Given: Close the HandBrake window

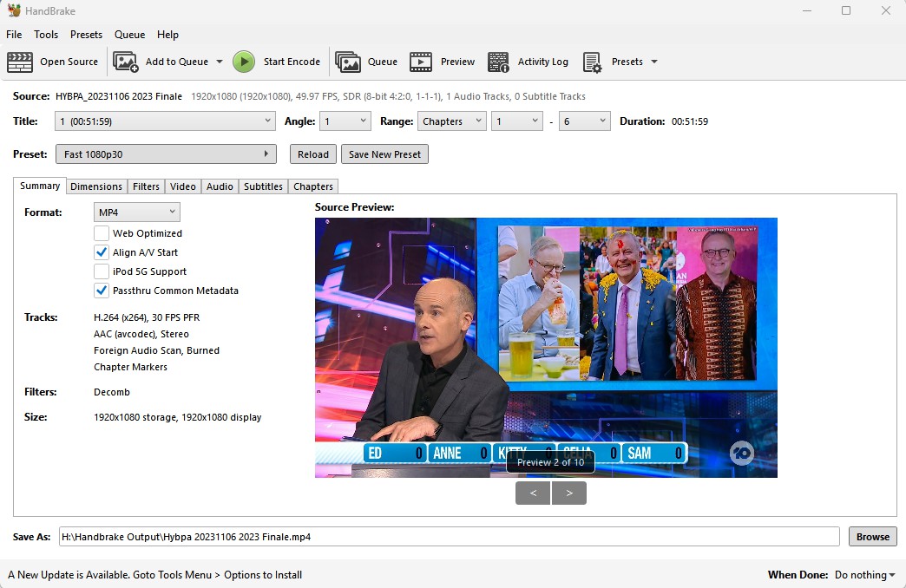Looking at the screenshot, I should 886,10.
